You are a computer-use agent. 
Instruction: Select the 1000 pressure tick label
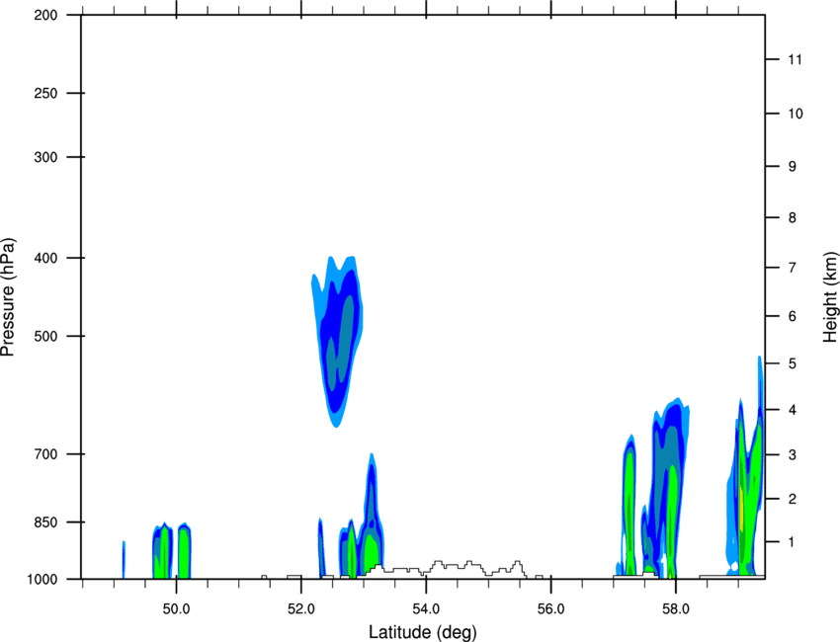(x=42, y=580)
